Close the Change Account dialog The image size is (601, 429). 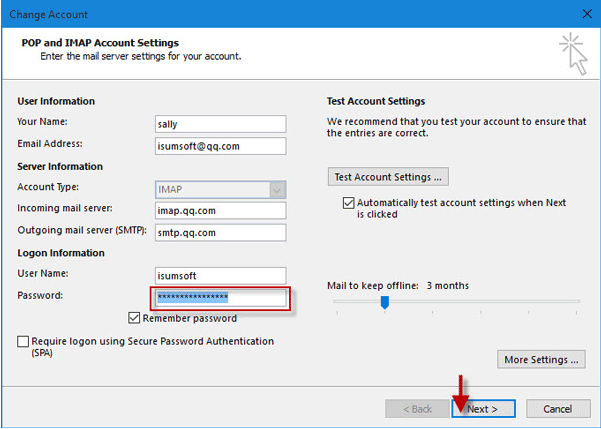(587, 14)
